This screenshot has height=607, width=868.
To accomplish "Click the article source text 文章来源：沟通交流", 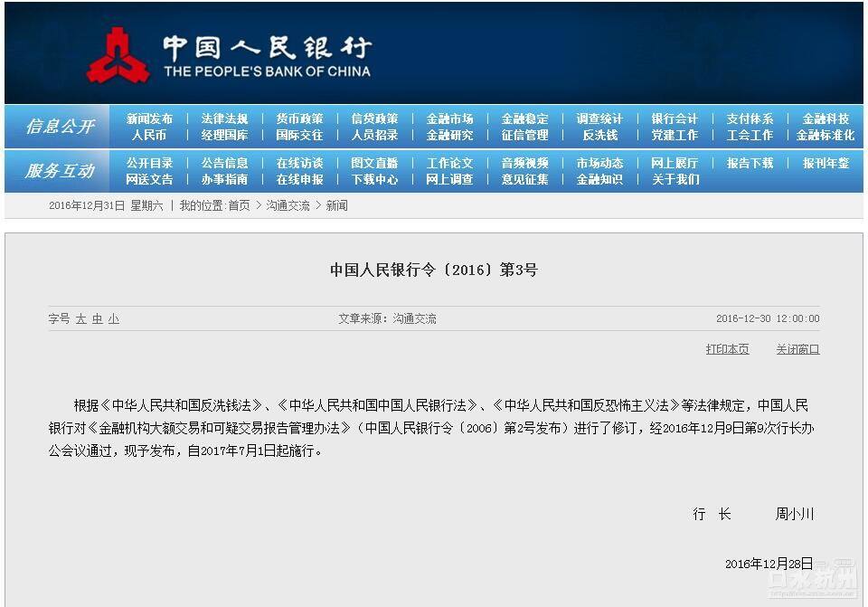I will (388, 319).
